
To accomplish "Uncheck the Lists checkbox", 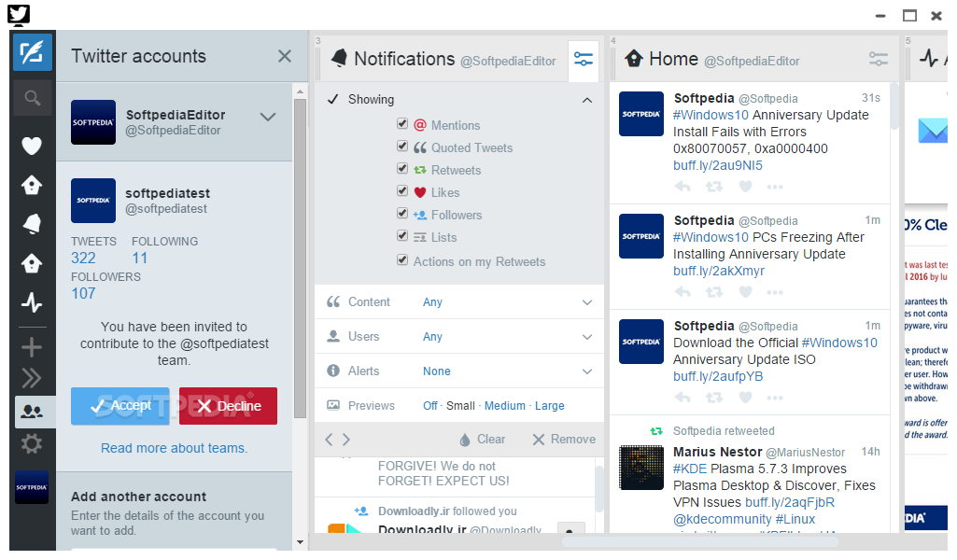I will (402, 235).
